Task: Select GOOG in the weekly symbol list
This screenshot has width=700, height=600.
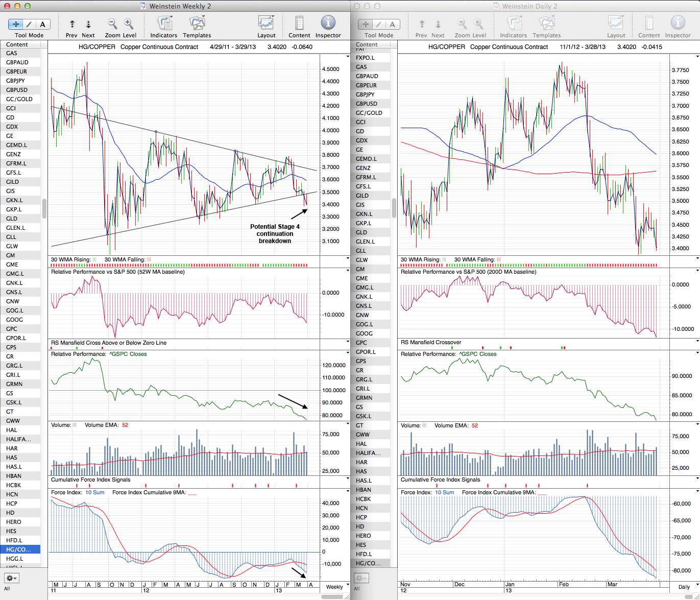Action: click(x=15, y=320)
